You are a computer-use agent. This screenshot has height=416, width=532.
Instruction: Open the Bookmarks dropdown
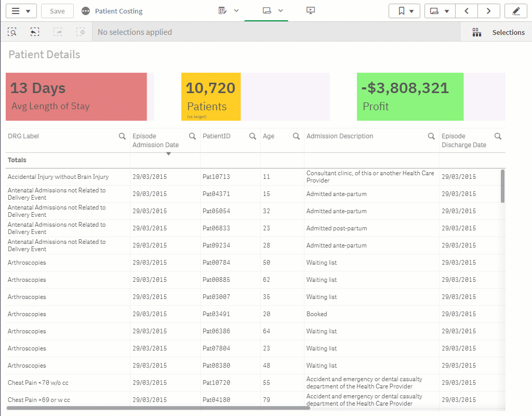(404, 11)
